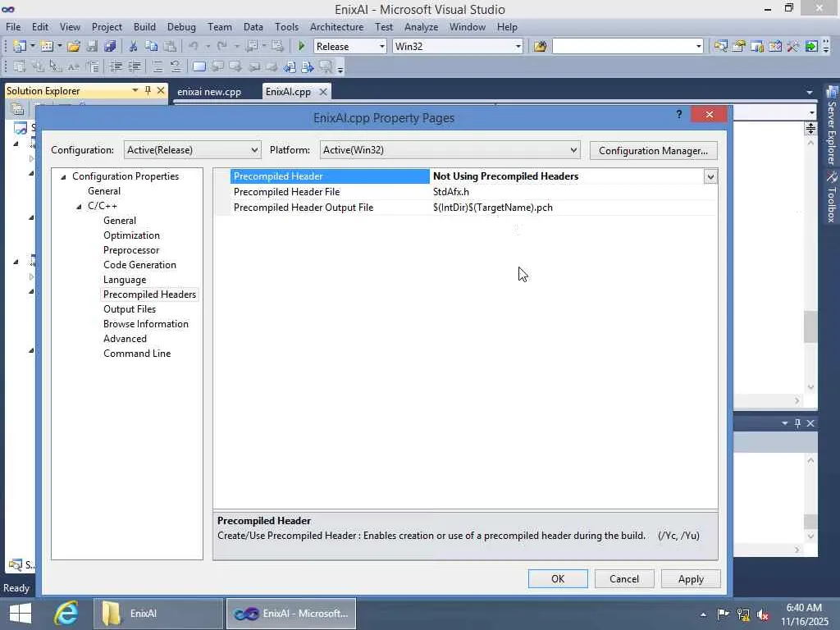Open the Build menu
The width and height of the screenshot is (840, 630).
(x=144, y=27)
